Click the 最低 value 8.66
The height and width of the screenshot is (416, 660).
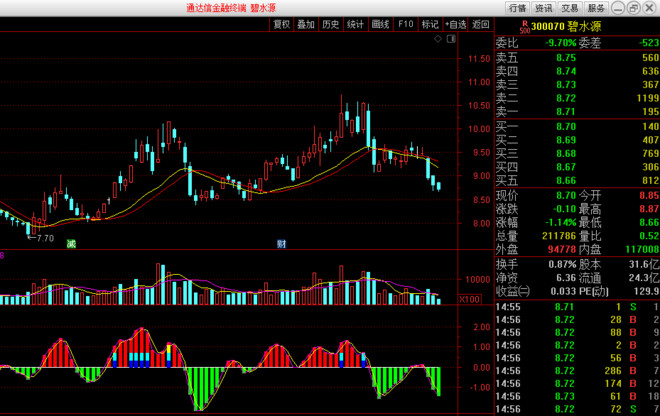coord(649,222)
